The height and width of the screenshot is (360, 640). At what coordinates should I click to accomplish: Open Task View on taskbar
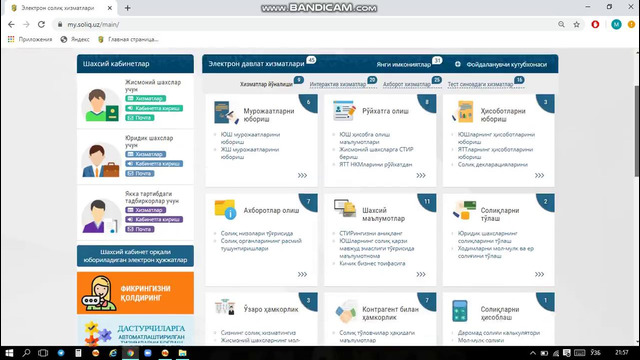(x=43, y=353)
